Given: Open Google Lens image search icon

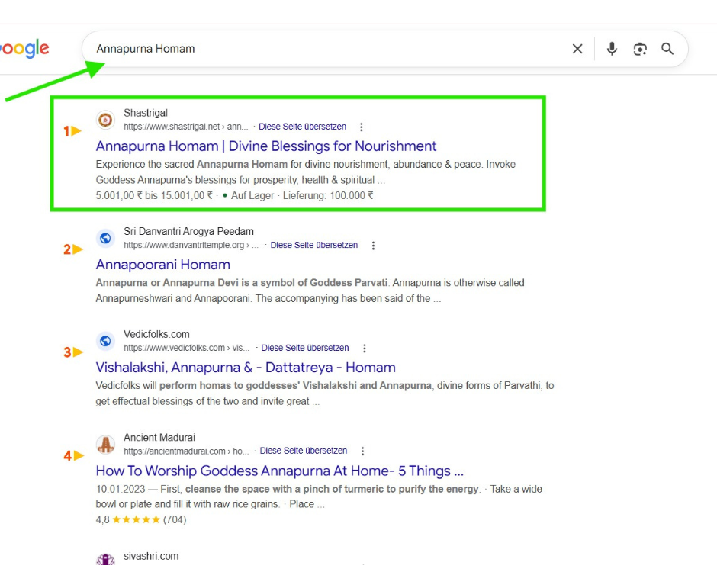Looking at the screenshot, I should click(640, 49).
